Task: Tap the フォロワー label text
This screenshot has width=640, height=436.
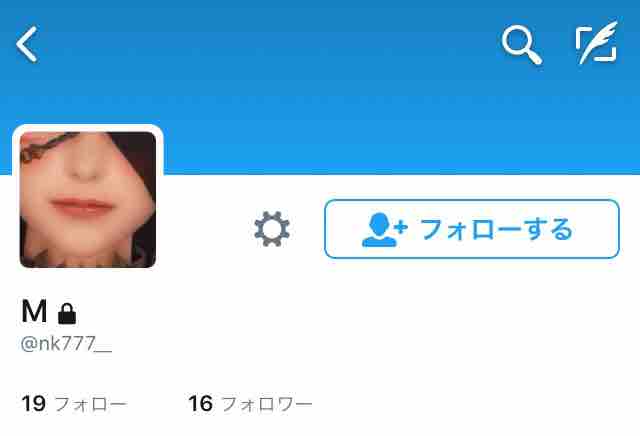Action: [267, 405]
